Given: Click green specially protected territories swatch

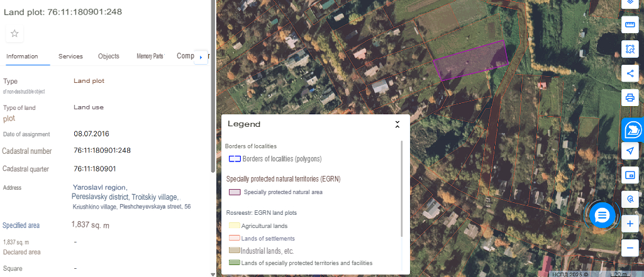Looking at the screenshot, I should click(235, 263).
